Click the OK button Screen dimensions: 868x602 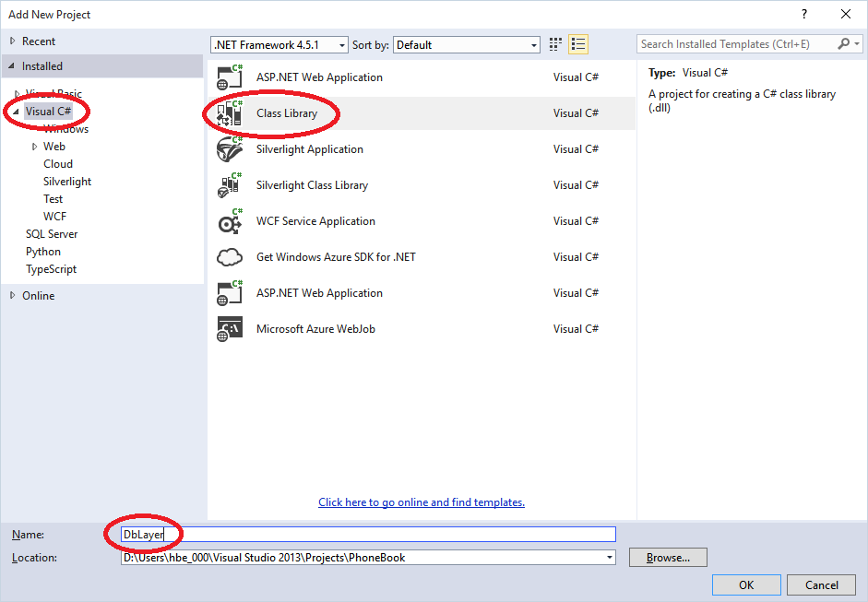pos(746,584)
